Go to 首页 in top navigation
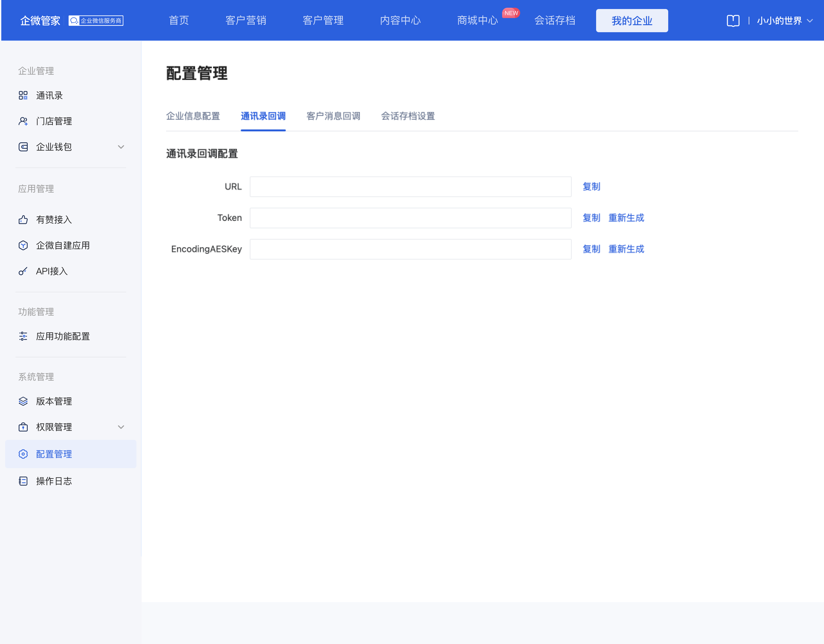Viewport: 824px width, 644px height. pos(179,20)
